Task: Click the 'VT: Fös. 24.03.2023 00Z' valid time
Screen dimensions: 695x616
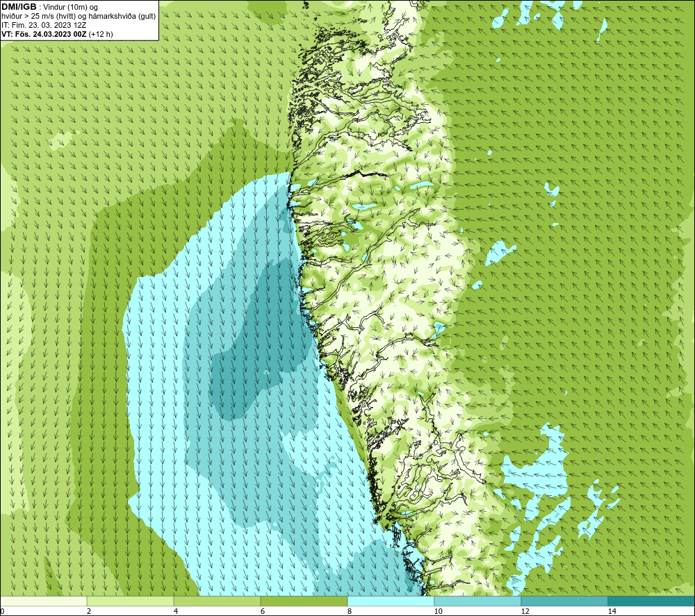Action: 44,34
